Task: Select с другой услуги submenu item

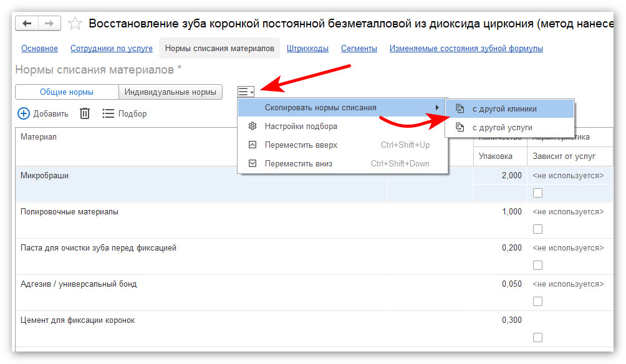Action: click(510, 127)
